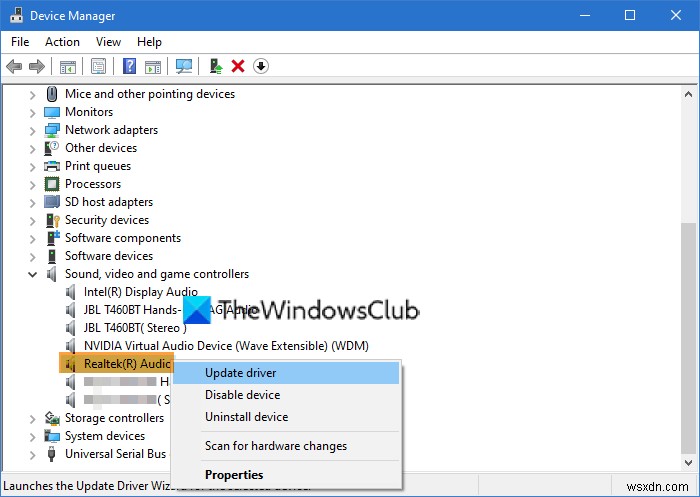Expand the Other devices category
The height and width of the screenshot is (497, 700).
(x=33, y=148)
